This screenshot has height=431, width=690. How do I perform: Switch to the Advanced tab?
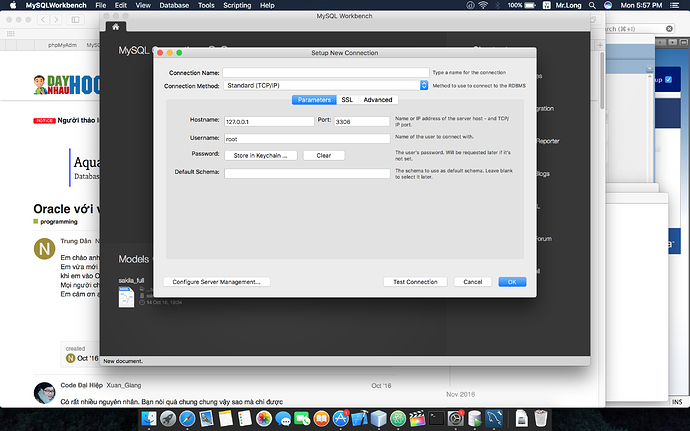(x=378, y=100)
